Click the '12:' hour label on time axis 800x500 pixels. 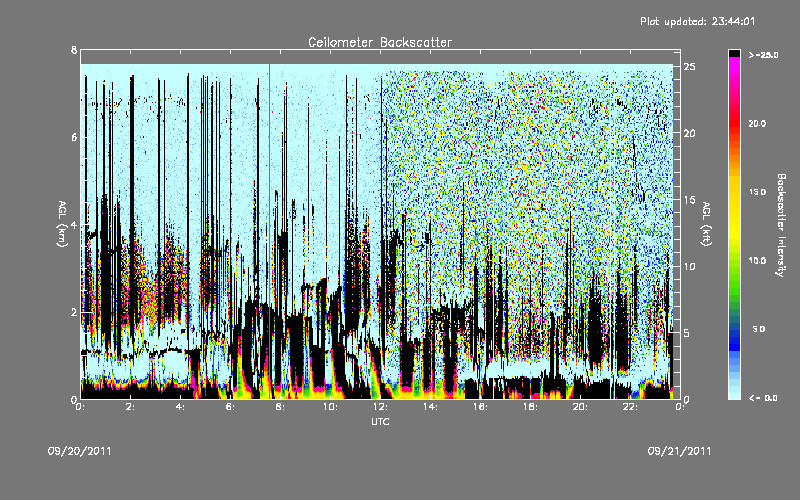coord(380,407)
